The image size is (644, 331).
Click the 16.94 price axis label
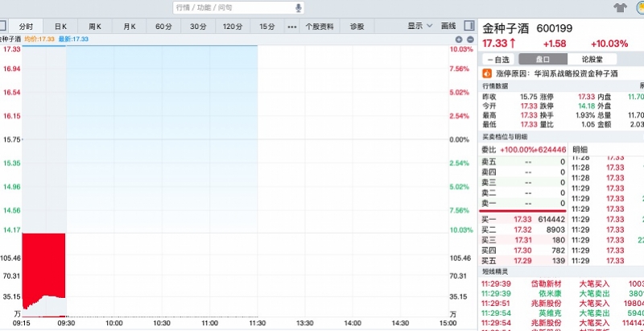[11, 68]
